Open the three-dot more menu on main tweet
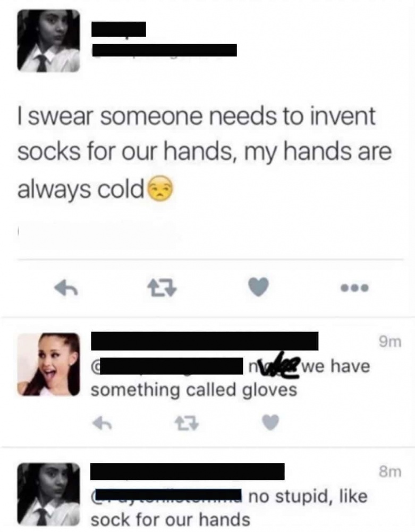The height and width of the screenshot is (532, 415). point(355,288)
